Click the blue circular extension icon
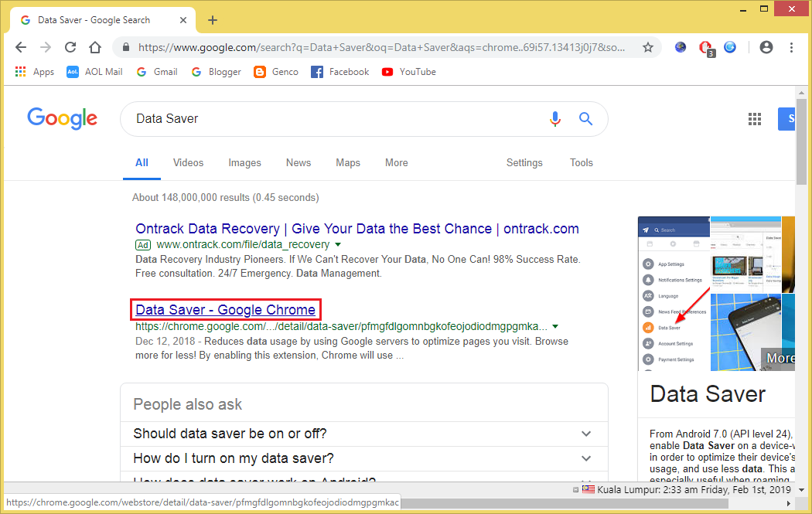The width and height of the screenshot is (812, 514). click(729, 47)
